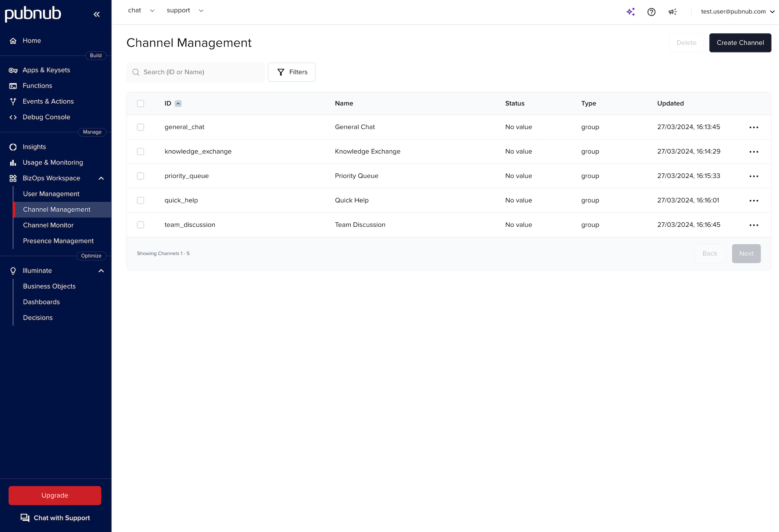Click the funnel icon on Filters
This screenshot has height=532, width=779.
coord(281,72)
